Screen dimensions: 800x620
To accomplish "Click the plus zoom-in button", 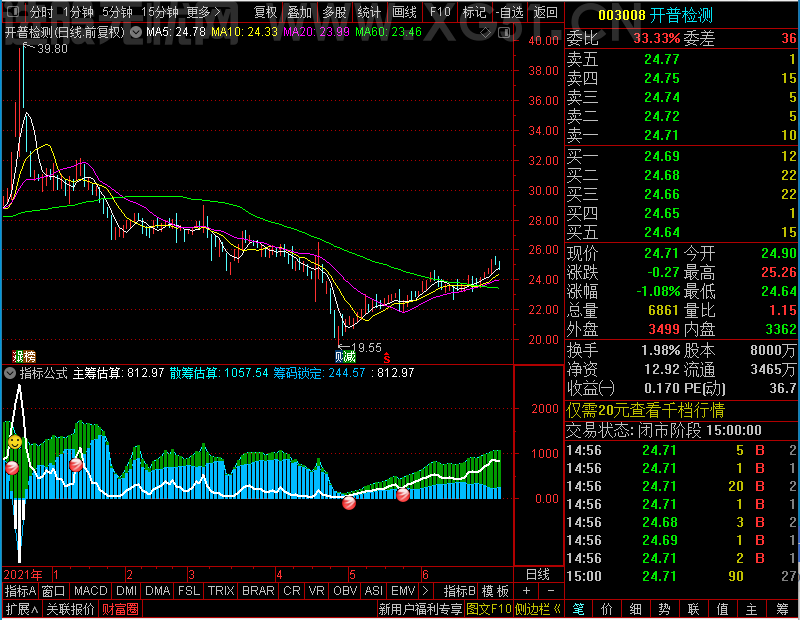I will point(527,591).
